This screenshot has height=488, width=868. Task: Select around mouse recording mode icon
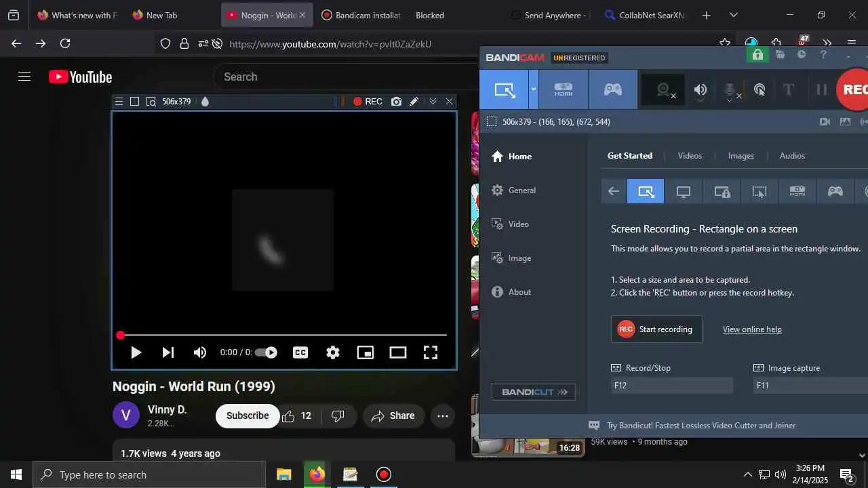(x=759, y=192)
